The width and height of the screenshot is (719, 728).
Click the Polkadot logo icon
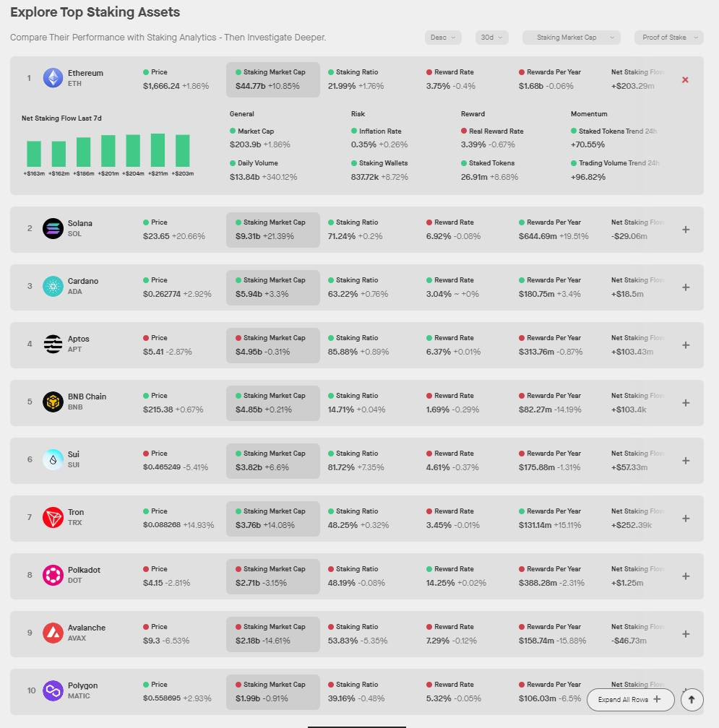point(53,575)
